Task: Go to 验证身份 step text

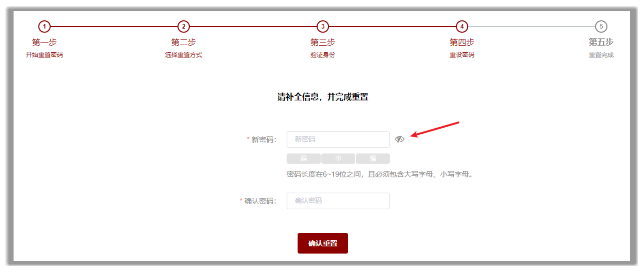Action: pyautogui.click(x=323, y=55)
